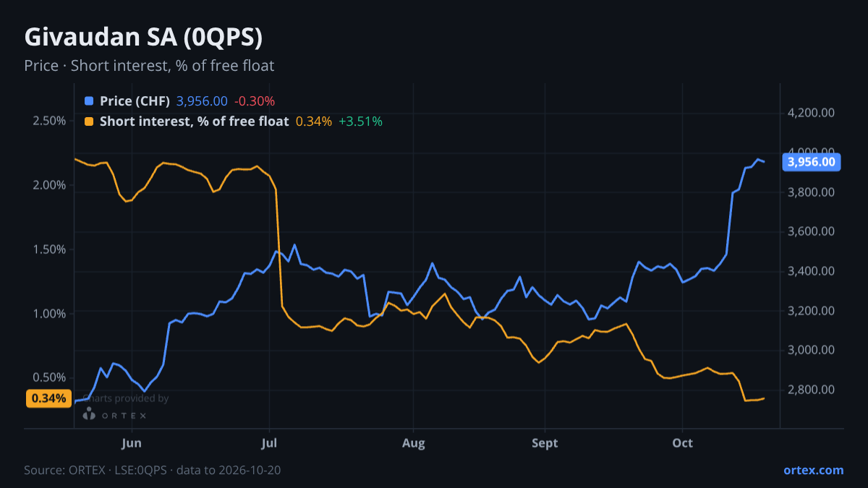Screen dimensions: 868x488
Task: Click the blue 3,956.00 price axis tag
Action: pyautogui.click(x=811, y=162)
